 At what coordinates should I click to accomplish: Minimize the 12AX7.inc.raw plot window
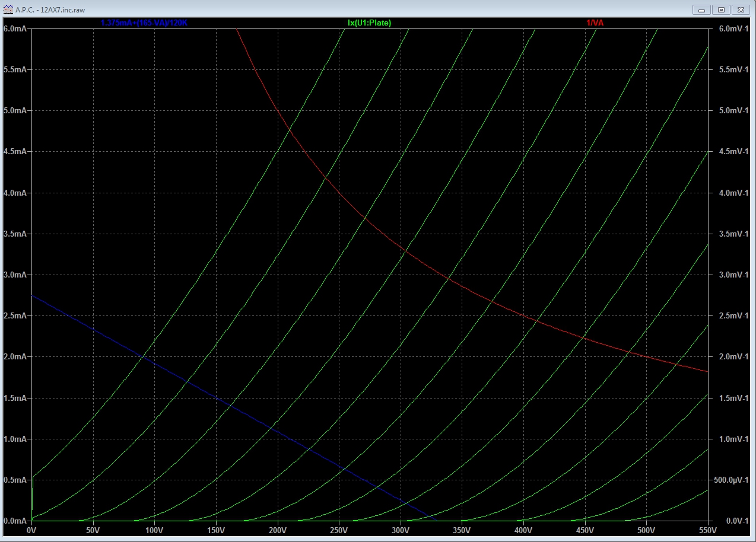tap(703, 9)
